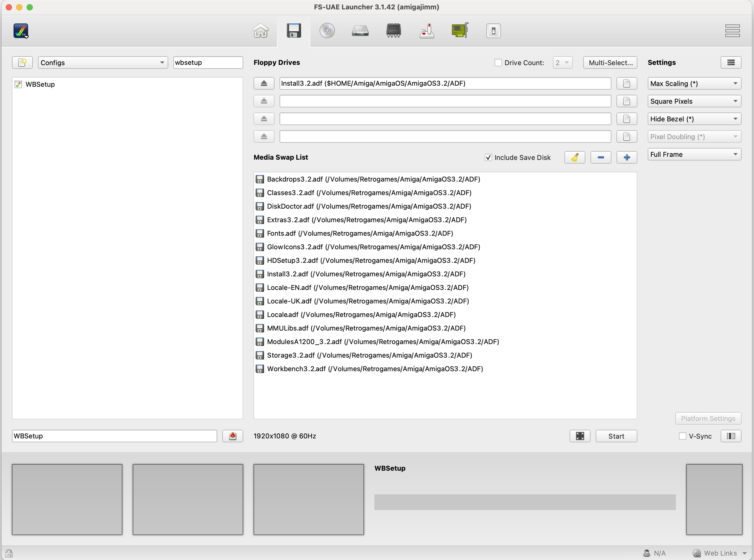Expand the Max Scaling dropdown
Image resolution: width=754 pixels, height=560 pixels.
(x=694, y=84)
